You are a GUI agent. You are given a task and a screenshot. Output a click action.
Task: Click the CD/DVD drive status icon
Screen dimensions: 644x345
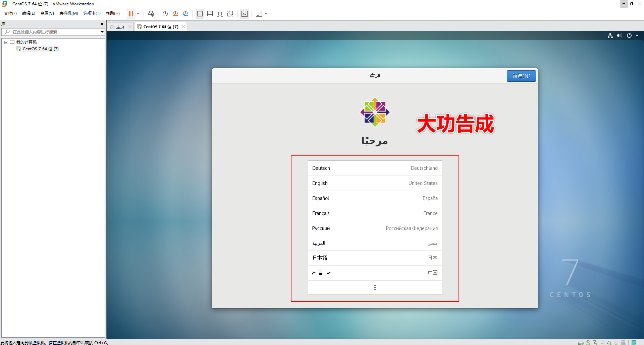pos(588,342)
